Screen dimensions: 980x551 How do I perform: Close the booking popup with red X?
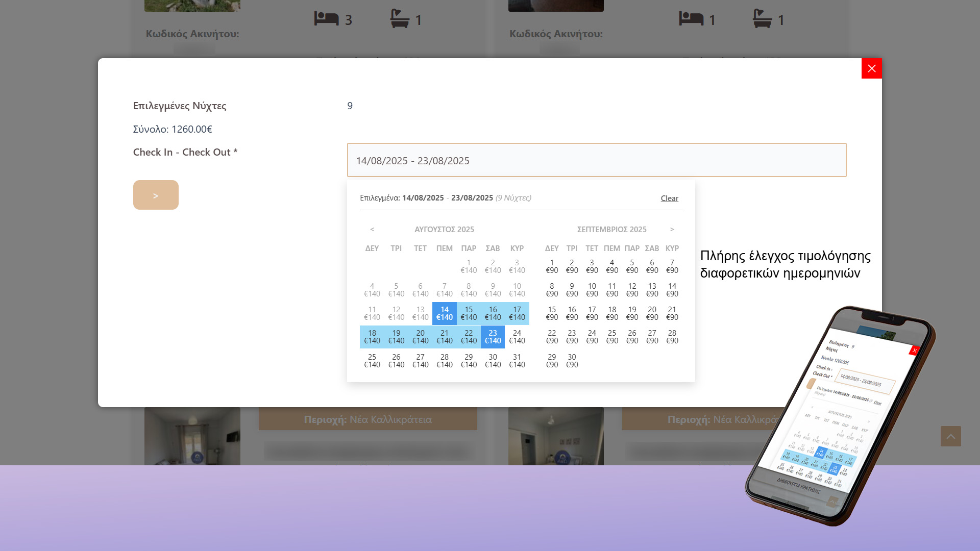click(871, 68)
